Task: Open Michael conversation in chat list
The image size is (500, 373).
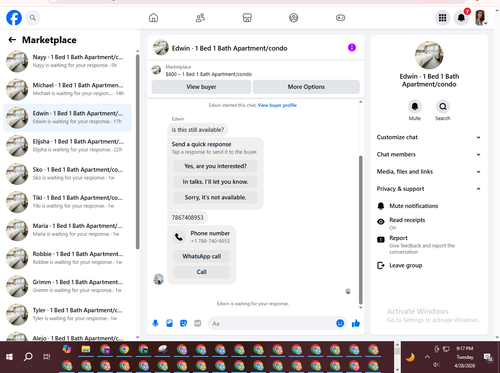Action: pos(68,89)
